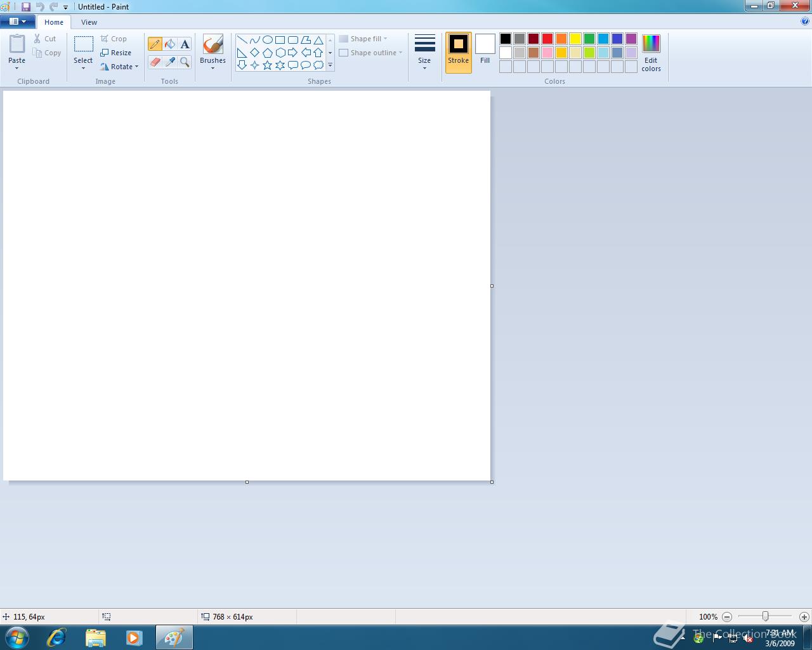Pick the red color swatch
This screenshot has height=650, width=812.
[x=547, y=39]
